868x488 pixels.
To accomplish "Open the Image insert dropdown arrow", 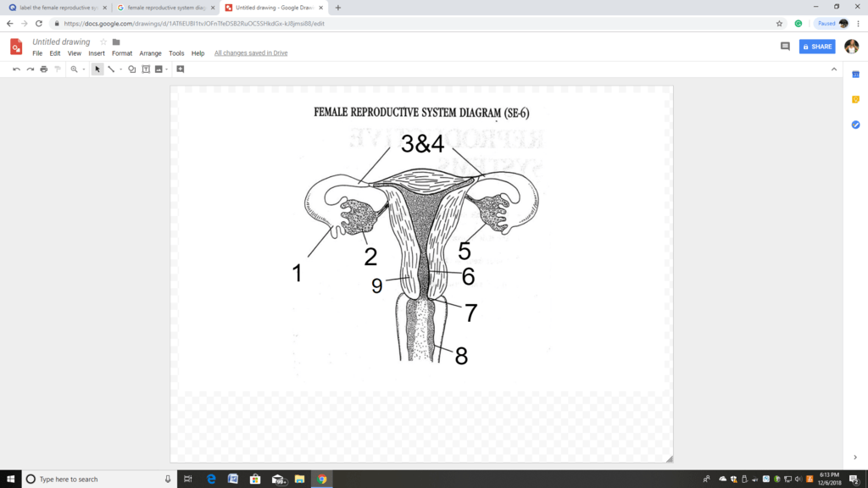I will (166, 69).
